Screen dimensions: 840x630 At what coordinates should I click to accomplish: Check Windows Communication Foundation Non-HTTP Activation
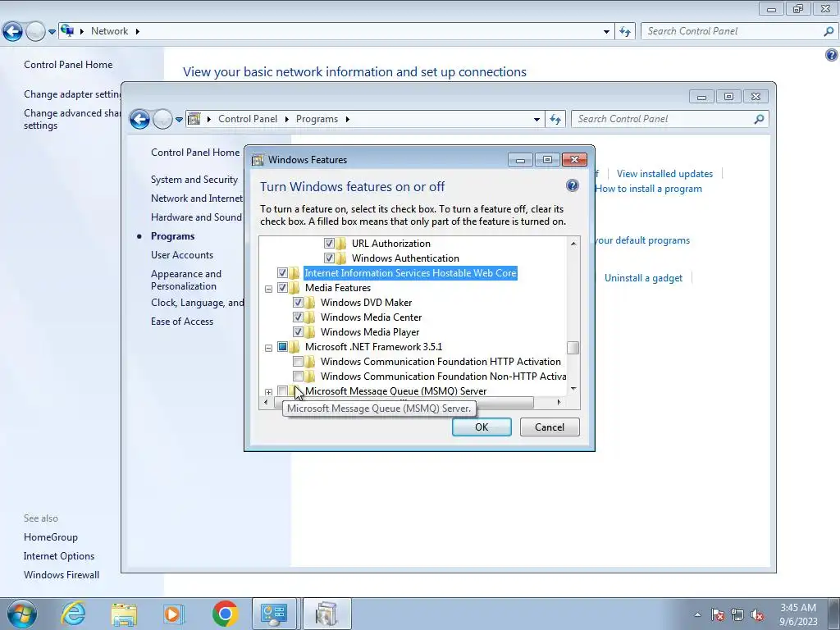pyautogui.click(x=298, y=376)
